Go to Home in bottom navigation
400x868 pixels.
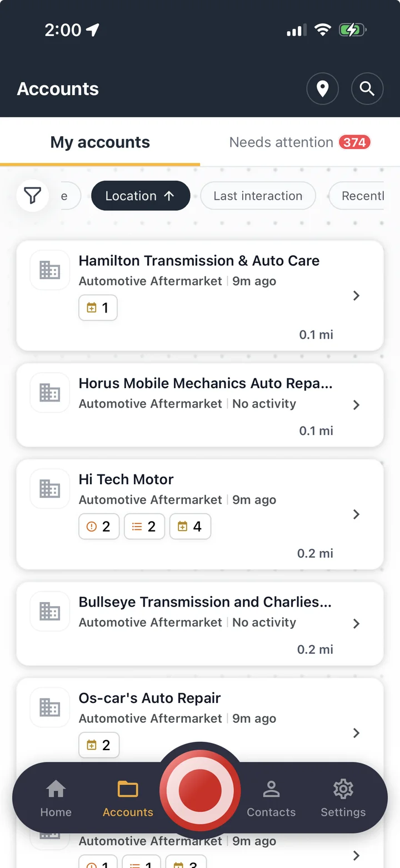click(x=56, y=798)
